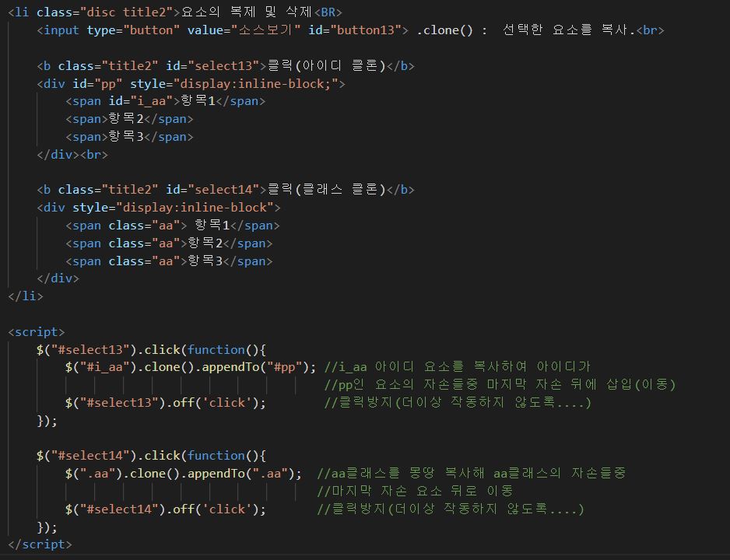Viewport: 730px width, 560px height.
Task: Click 항목3 in the class aa span
Action: pos(205,261)
